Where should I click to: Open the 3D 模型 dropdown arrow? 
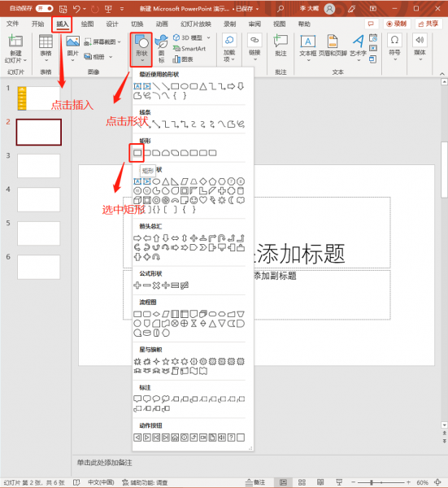[208, 37]
